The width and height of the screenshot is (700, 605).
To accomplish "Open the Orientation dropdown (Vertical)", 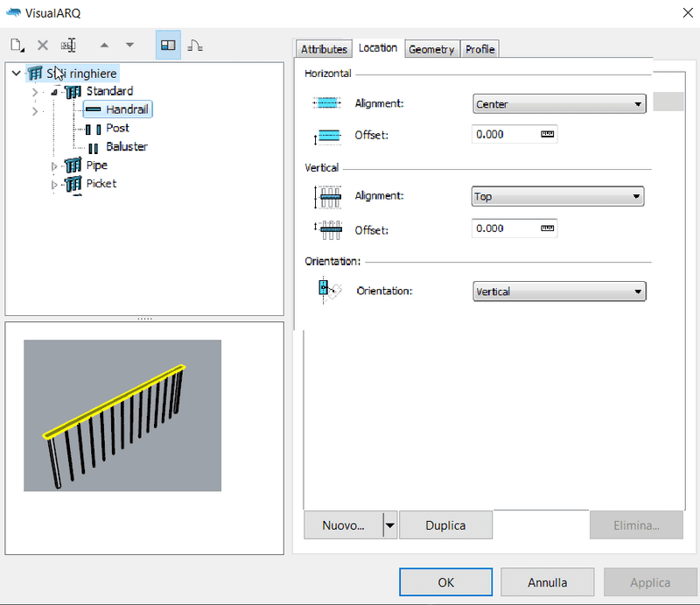I will tap(559, 292).
